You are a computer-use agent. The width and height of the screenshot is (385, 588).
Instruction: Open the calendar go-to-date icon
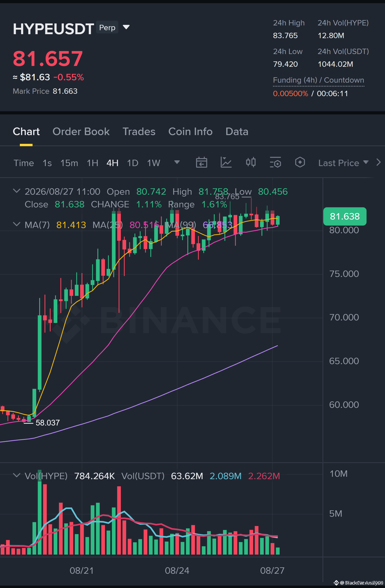tap(201, 162)
